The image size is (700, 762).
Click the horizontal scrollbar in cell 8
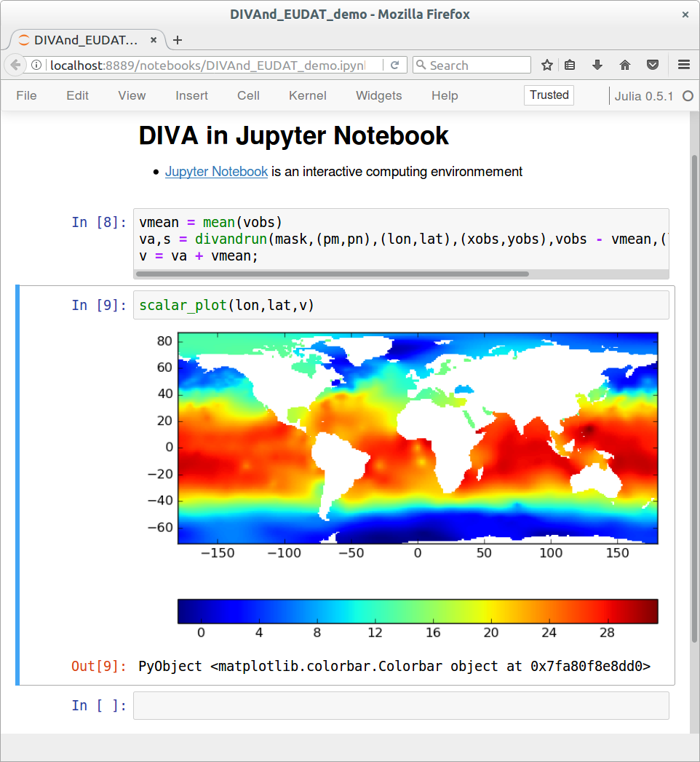[x=332, y=274]
